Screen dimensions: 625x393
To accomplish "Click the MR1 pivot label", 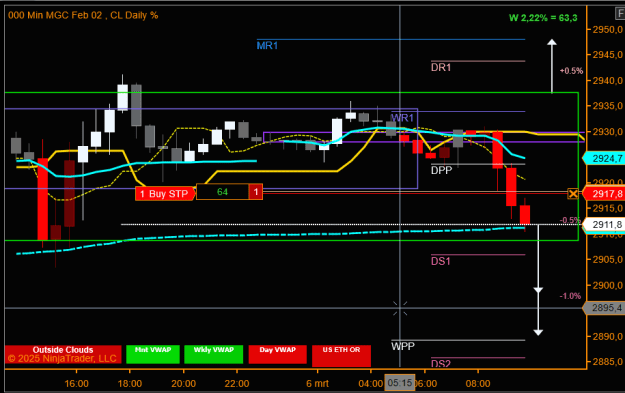I will (x=267, y=46).
